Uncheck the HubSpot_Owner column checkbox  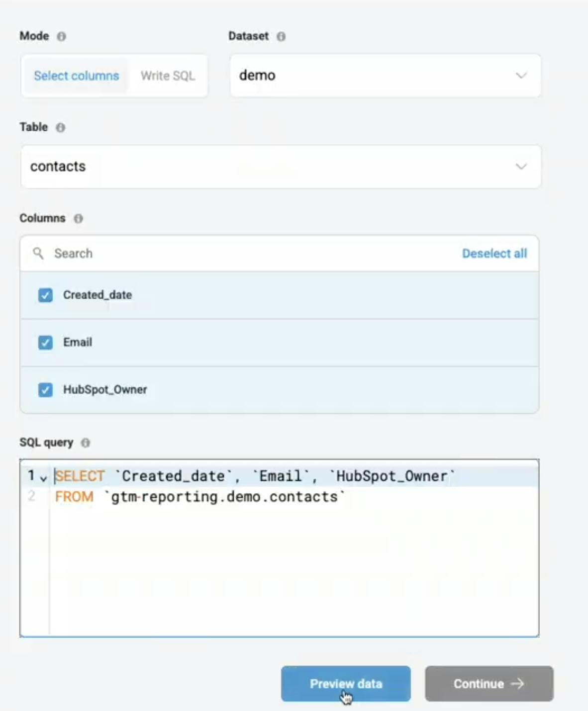pyautogui.click(x=45, y=390)
